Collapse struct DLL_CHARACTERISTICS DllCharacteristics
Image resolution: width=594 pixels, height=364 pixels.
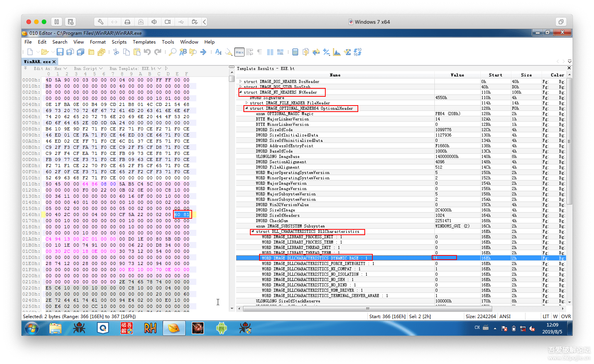[253, 231]
